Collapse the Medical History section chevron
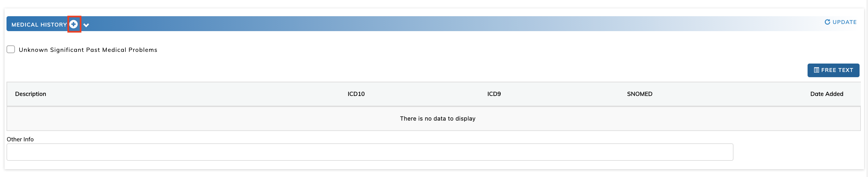This screenshot has width=868, height=177. [x=86, y=25]
